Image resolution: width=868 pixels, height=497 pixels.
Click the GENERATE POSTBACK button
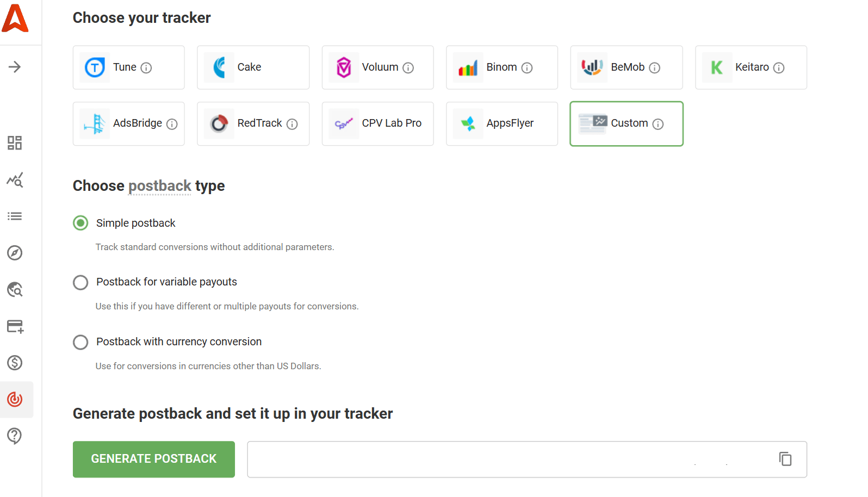[153, 459]
